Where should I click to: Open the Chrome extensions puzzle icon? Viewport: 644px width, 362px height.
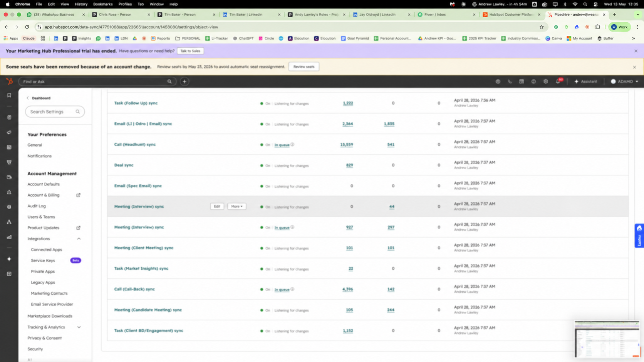tap(598, 27)
